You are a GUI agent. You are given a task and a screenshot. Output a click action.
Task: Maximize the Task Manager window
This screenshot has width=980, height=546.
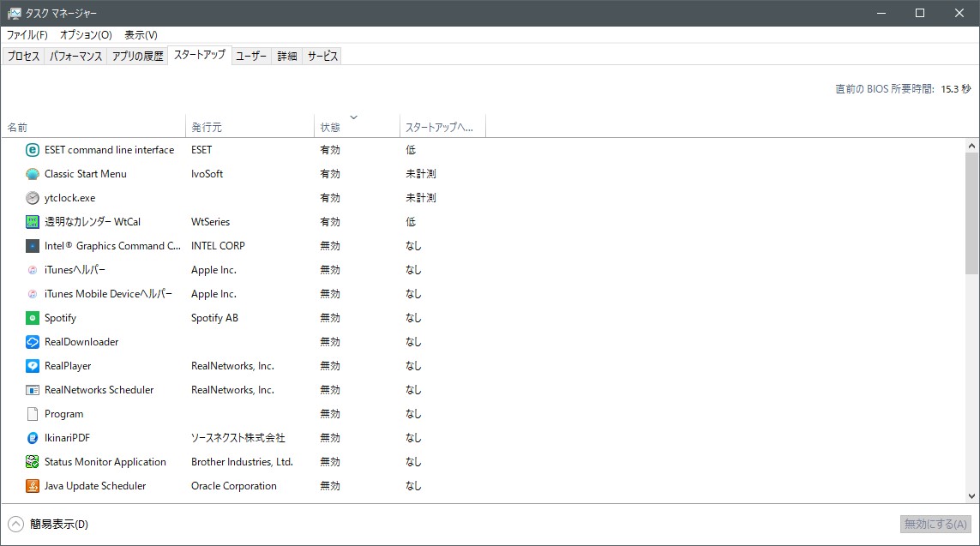pyautogui.click(x=920, y=13)
